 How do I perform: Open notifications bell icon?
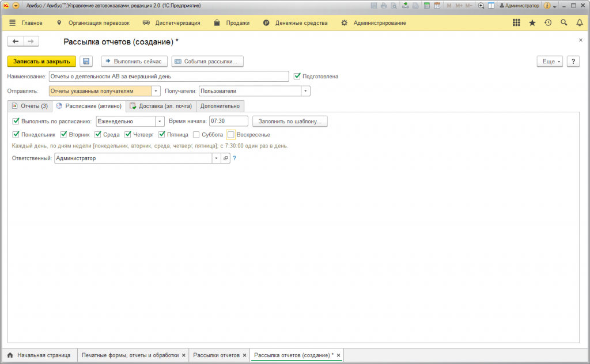click(579, 23)
